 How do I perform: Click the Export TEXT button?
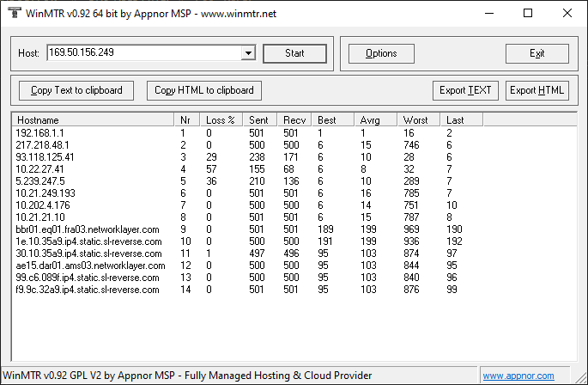click(x=465, y=90)
